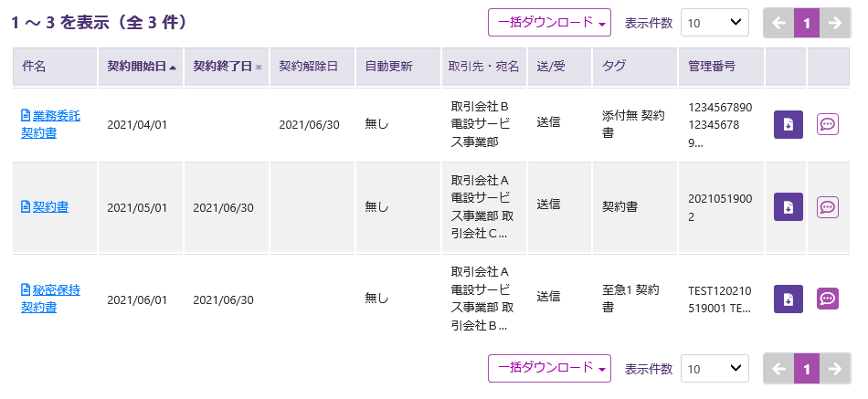
Task: Select page 1 in top pagination
Action: click(x=807, y=23)
